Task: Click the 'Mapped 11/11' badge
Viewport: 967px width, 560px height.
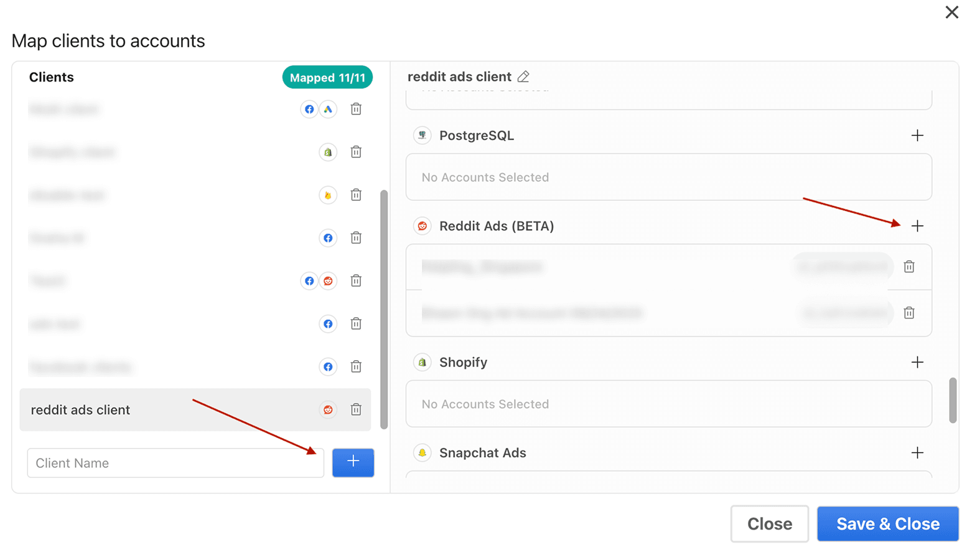Action: click(x=327, y=78)
